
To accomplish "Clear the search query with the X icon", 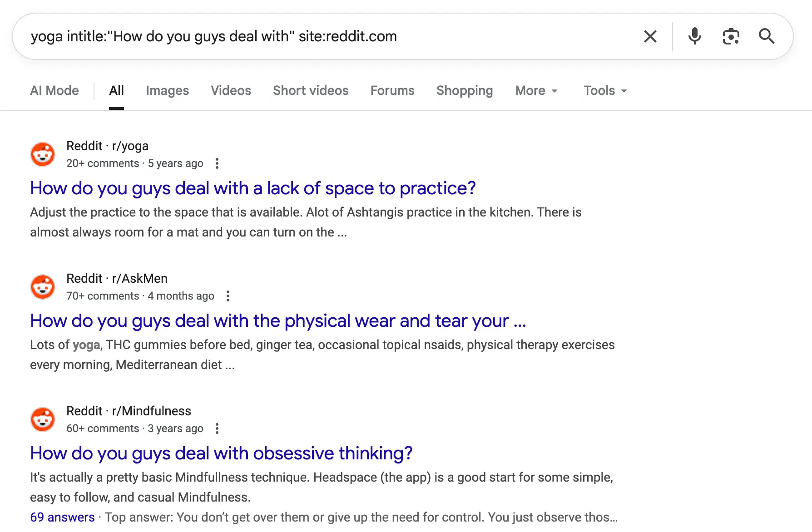I will point(650,36).
